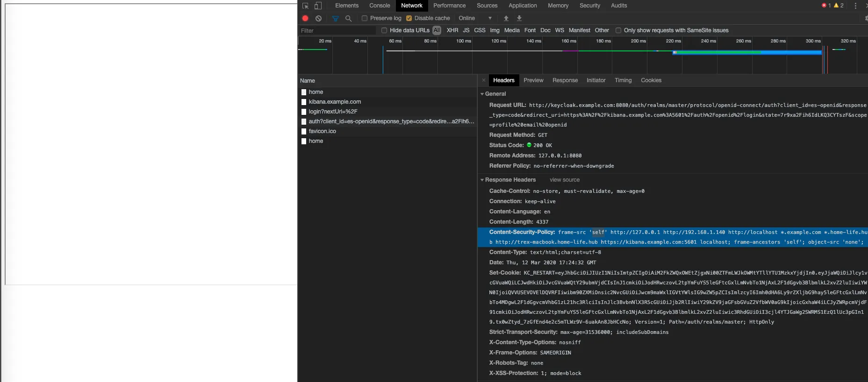This screenshot has height=382, width=868.
Task: Switch to the Console tab
Action: (x=379, y=6)
